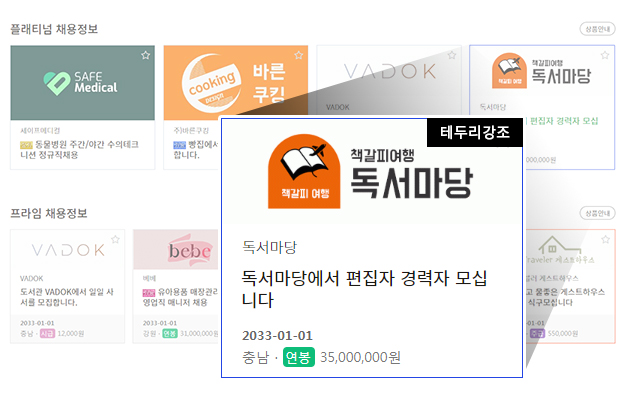The width and height of the screenshot is (625, 400).
Task: Open 유아용품 매장관리 영업직 매니저 채용 link
Action: (x=181, y=297)
